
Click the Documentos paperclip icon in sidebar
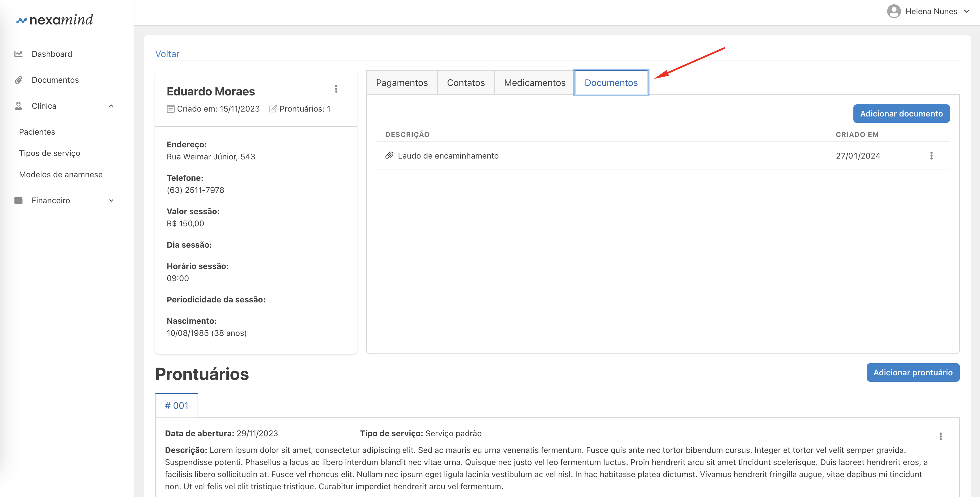[x=18, y=80]
